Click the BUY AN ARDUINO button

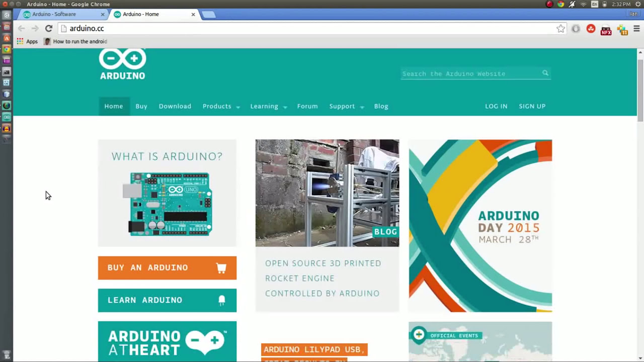click(x=167, y=268)
